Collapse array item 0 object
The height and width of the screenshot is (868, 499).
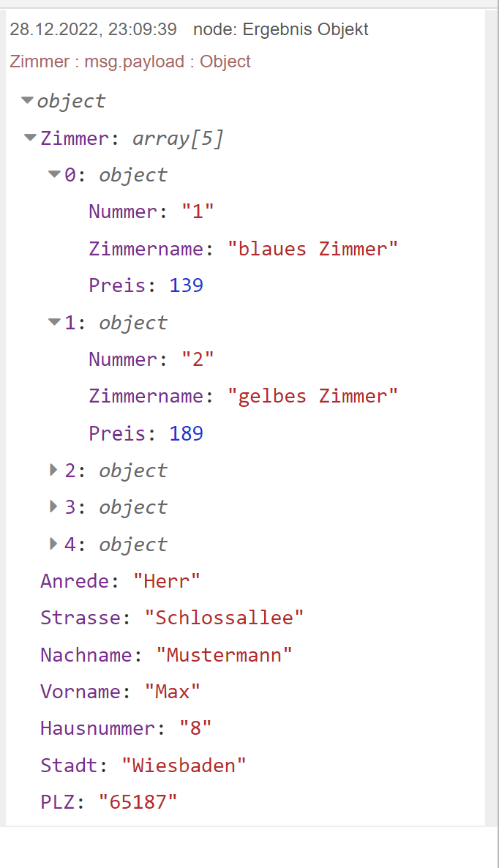pyautogui.click(x=54, y=174)
